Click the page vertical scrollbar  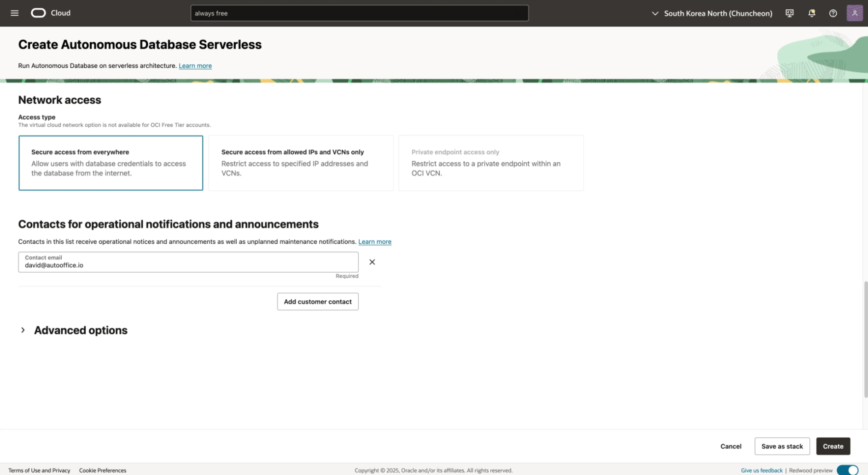(865, 339)
